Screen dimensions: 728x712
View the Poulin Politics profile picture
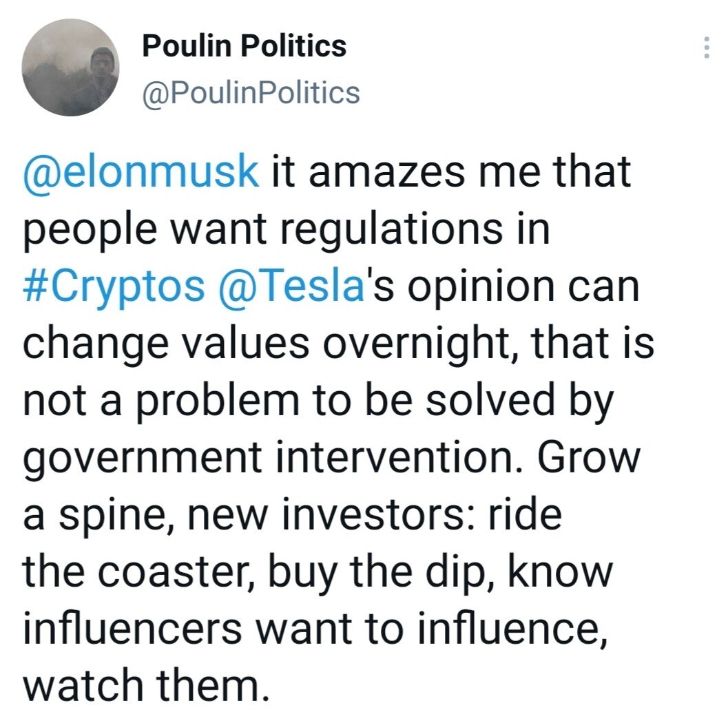click(70, 67)
